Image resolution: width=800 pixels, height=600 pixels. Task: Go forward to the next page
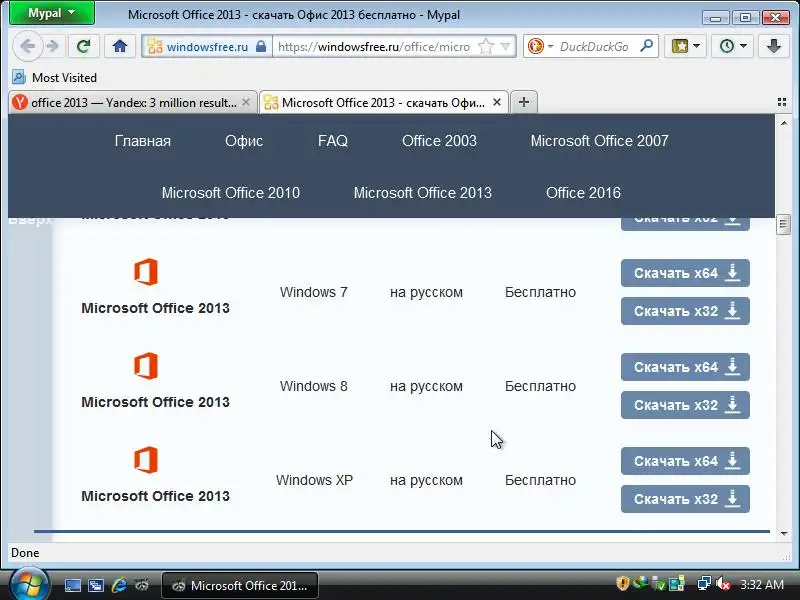click(x=53, y=46)
